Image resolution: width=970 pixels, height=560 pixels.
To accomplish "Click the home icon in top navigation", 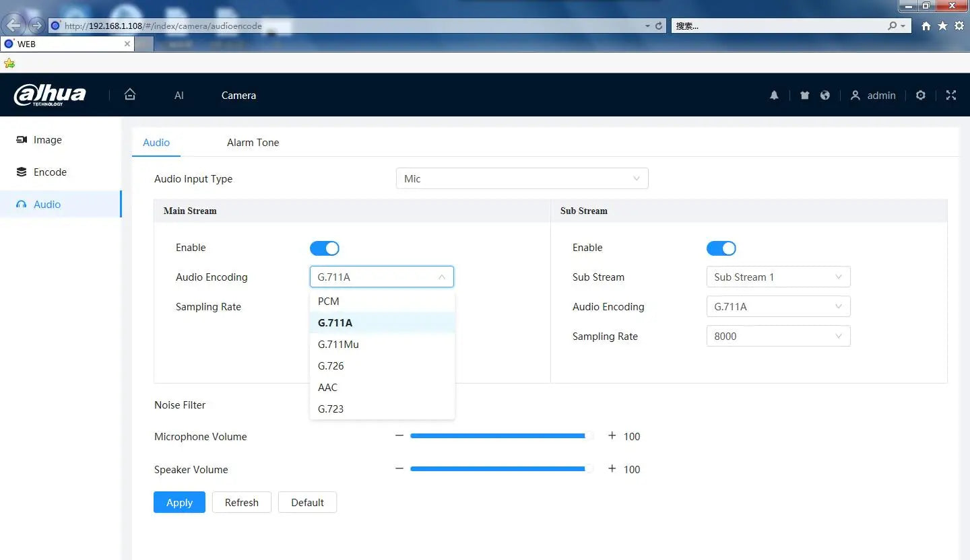I will click(130, 95).
